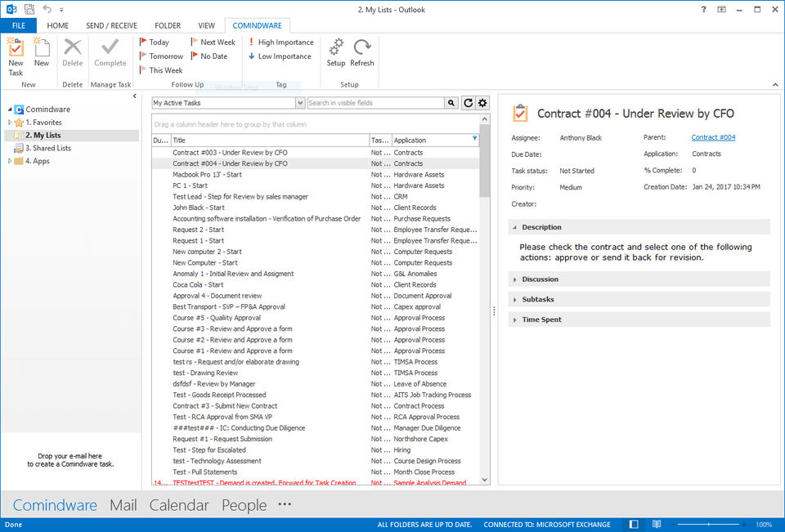The image size is (785, 532).
Task: Go to Mail navigation
Action: pyautogui.click(x=123, y=505)
